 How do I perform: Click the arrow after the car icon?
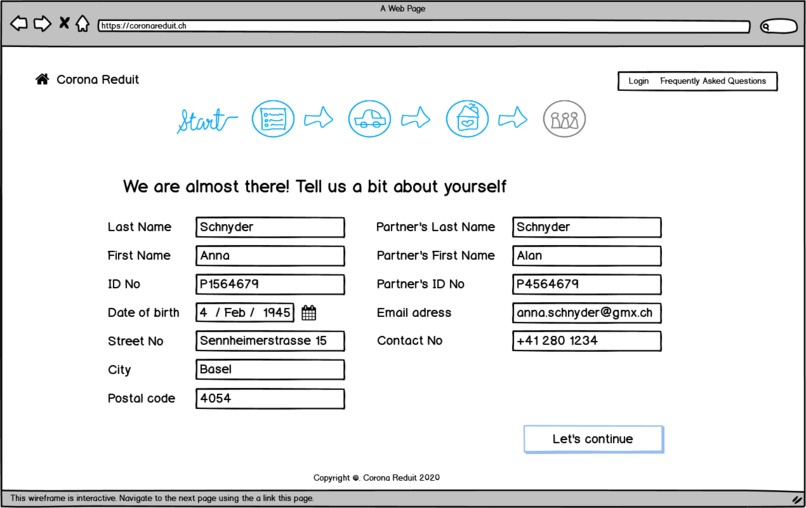(415, 118)
